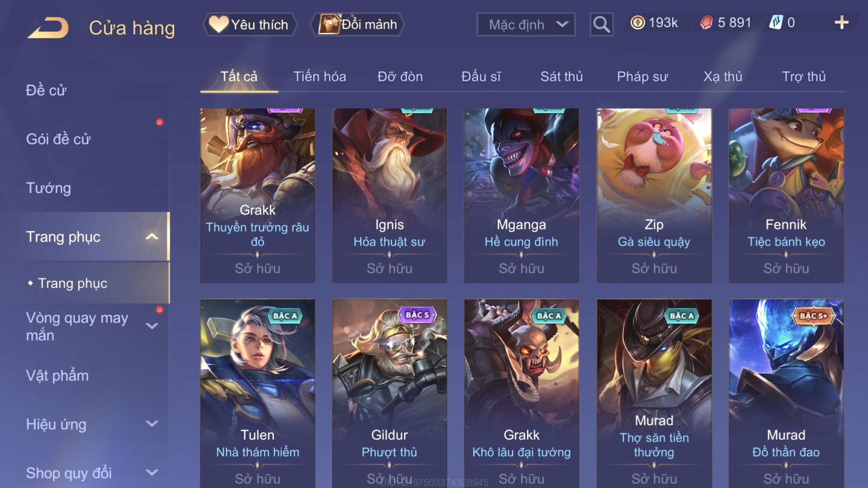This screenshot has width=868, height=488.
Task: Expand Vòng quay may mắn section
Action: click(152, 326)
